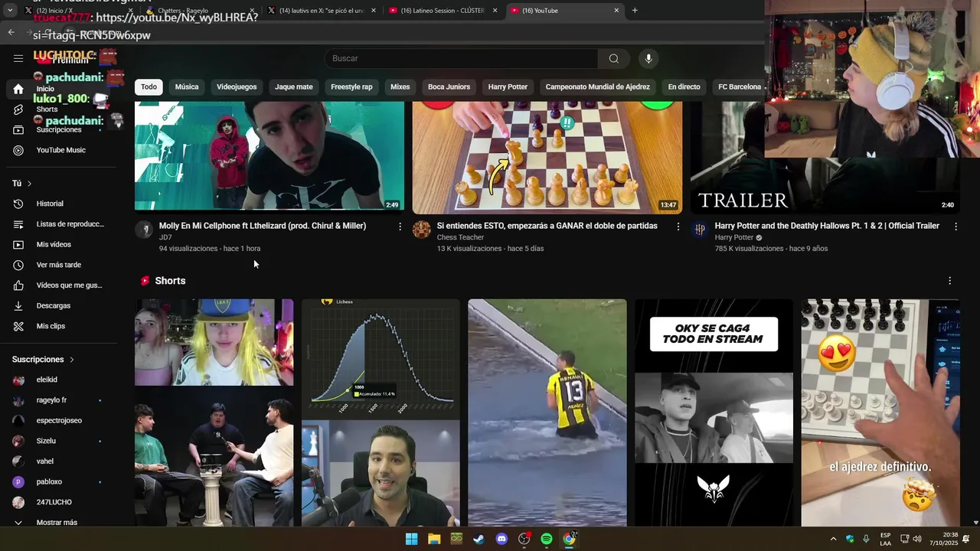Select the Boca Juniors filter chip
This screenshot has height=551, width=980.
click(x=449, y=87)
